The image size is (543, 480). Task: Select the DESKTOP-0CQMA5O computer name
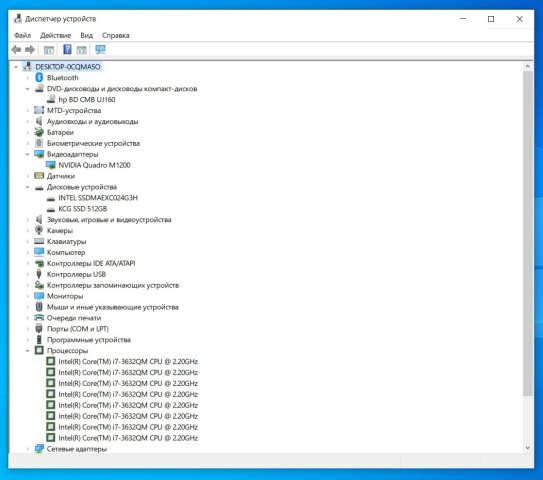pos(68,67)
